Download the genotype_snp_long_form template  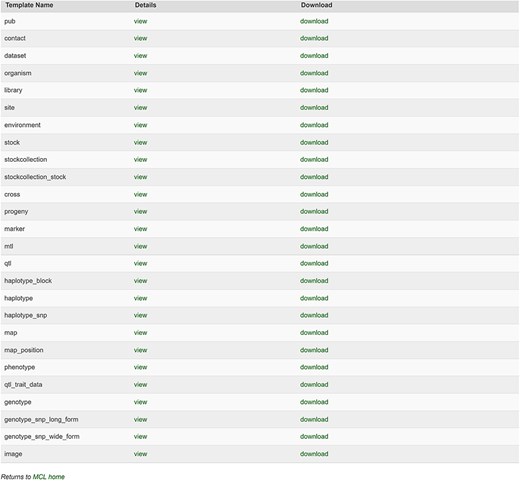pos(314,419)
